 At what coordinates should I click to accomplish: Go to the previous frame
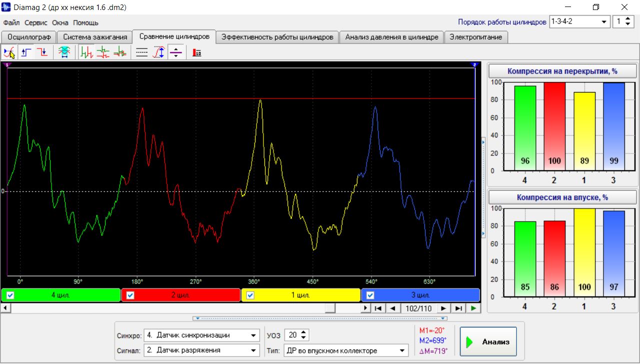[392, 308]
